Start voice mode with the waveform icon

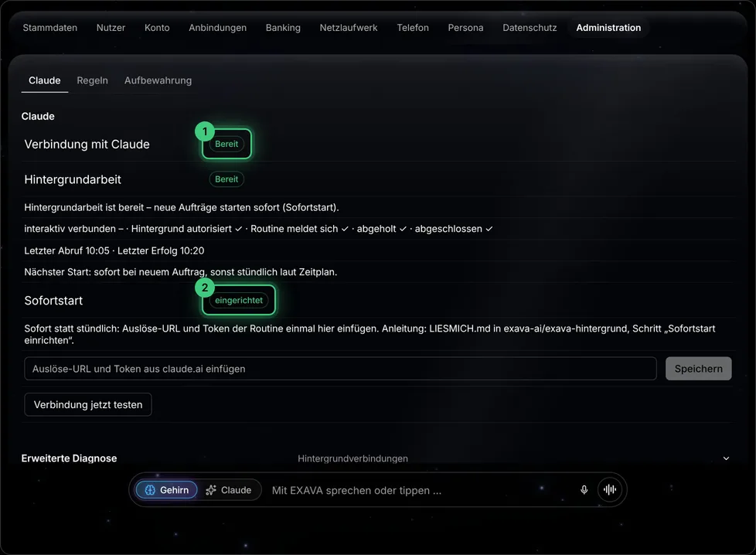click(610, 490)
